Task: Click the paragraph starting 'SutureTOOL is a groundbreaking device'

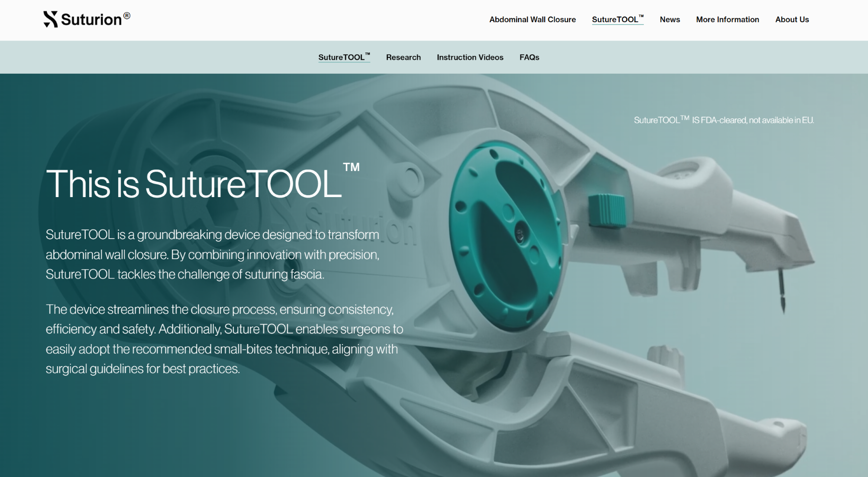Action: point(213,254)
